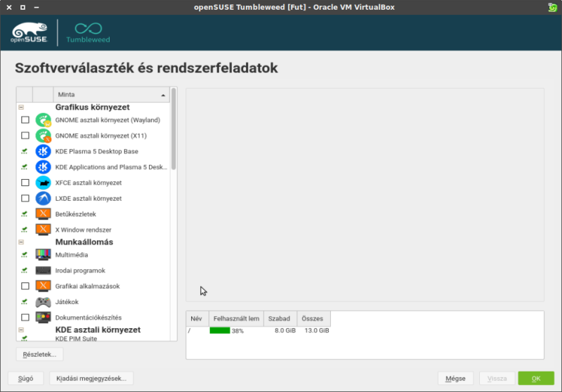Open Súgó help
The height and width of the screenshot is (392, 562).
26,379
